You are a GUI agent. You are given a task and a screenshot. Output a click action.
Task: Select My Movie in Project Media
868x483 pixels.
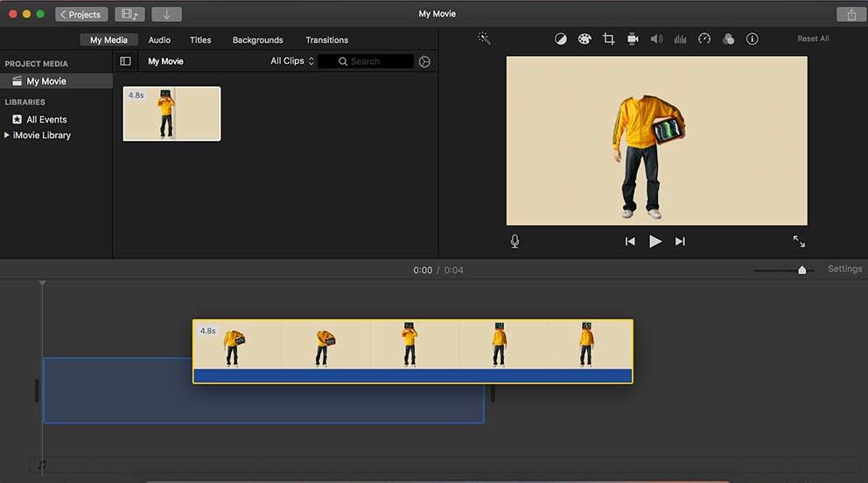[x=57, y=80]
